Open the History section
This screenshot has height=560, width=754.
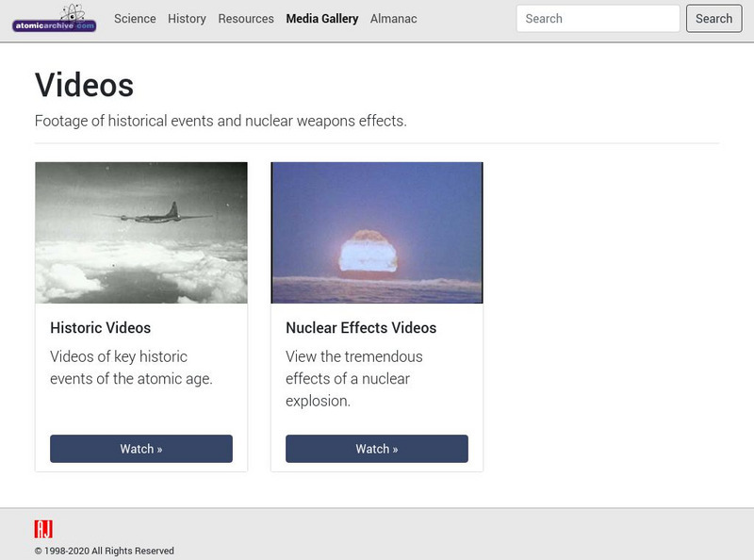(x=187, y=18)
